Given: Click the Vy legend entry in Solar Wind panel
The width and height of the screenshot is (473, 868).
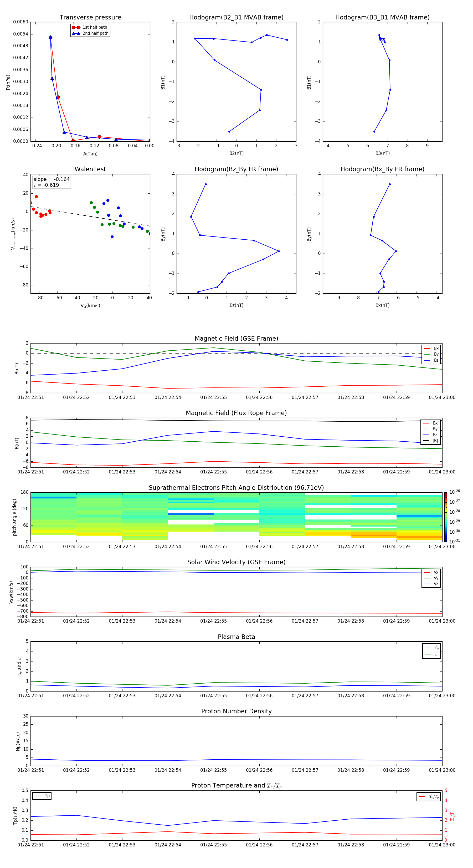Looking at the screenshot, I should 431,578.
